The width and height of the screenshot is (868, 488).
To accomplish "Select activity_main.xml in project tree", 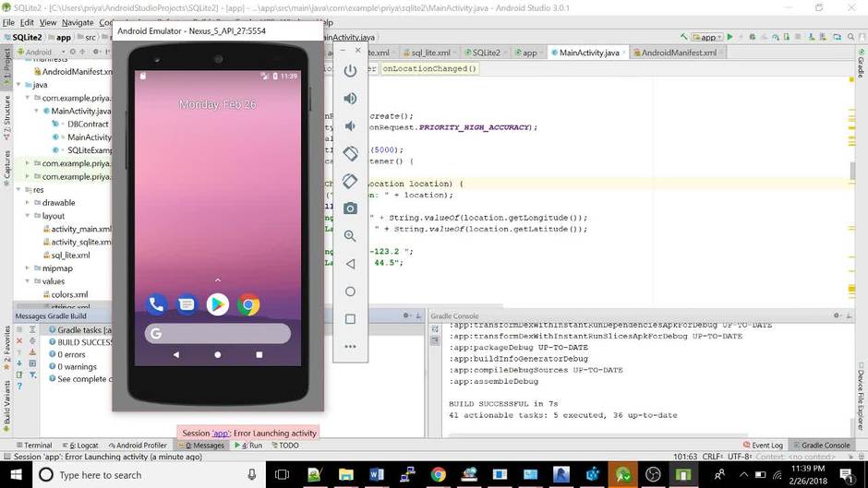I will click(x=77, y=229).
